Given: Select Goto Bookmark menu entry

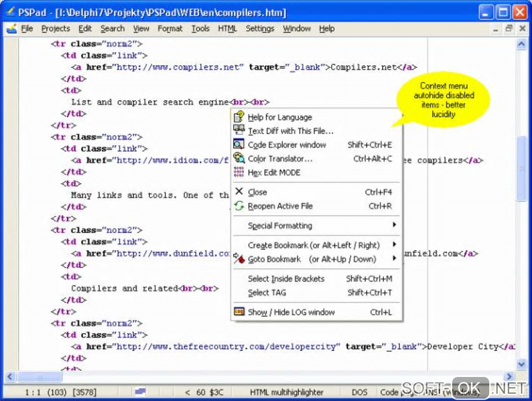Looking at the screenshot, I should (x=316, y=259).
